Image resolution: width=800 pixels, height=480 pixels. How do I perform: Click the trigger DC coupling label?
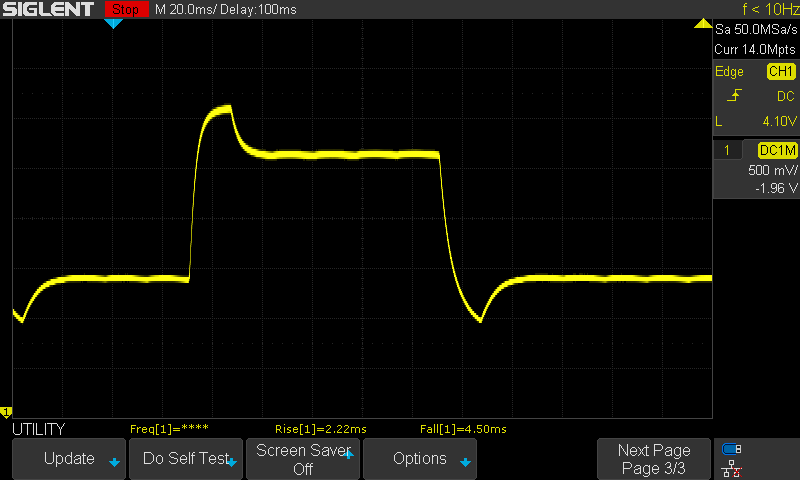tap(785, 96)
